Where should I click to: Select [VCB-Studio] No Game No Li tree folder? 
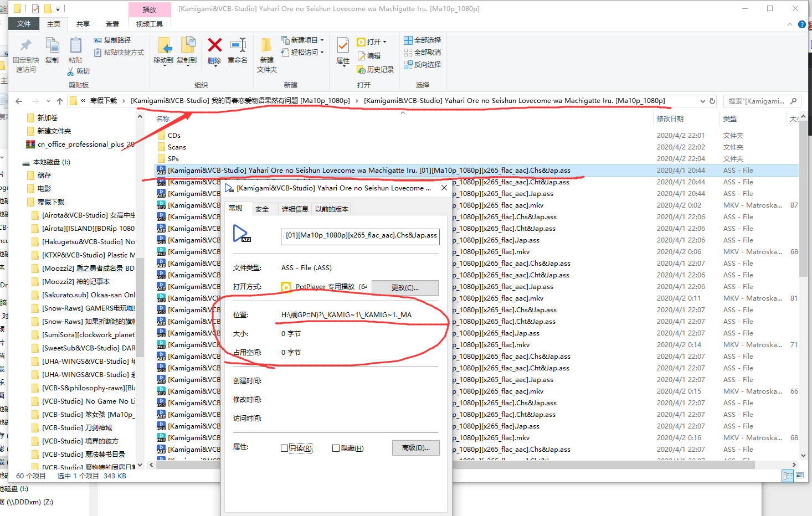coord(89,401)
